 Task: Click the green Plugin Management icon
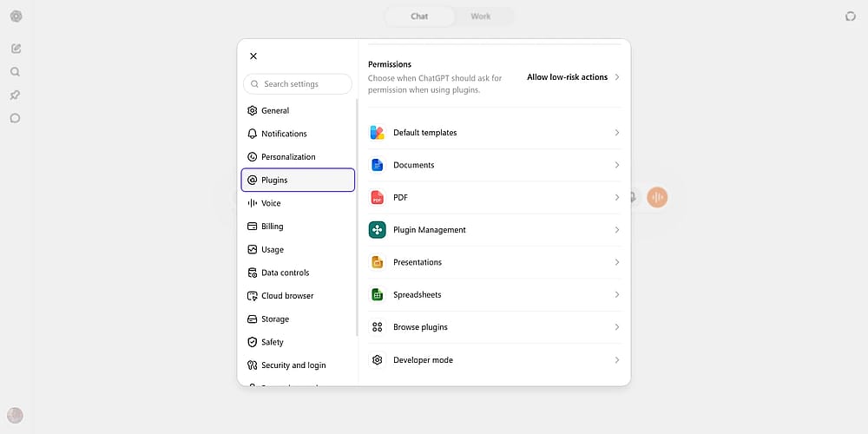pyautogui.click(x=377, y=230)
